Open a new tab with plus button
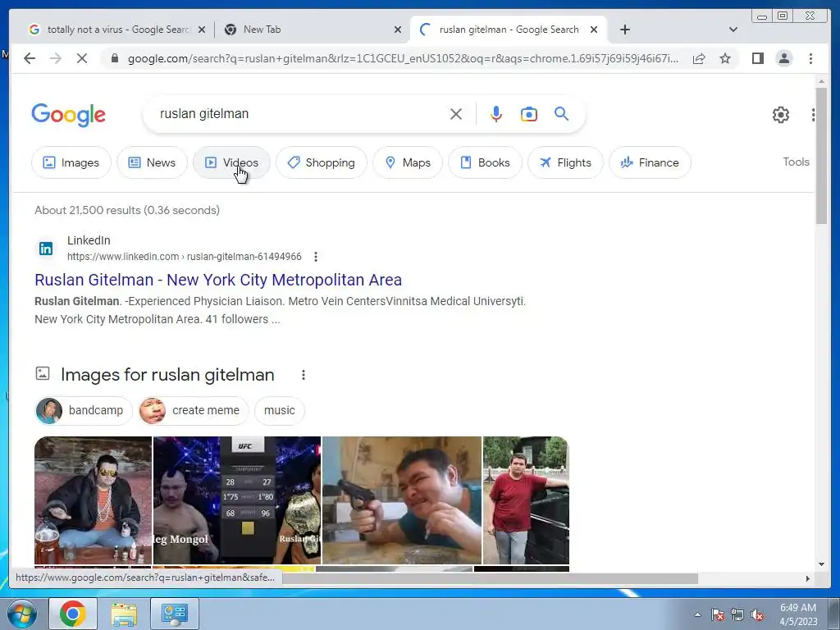The width and height of the screenshot is (840, 630). click(x=624, y=30)
